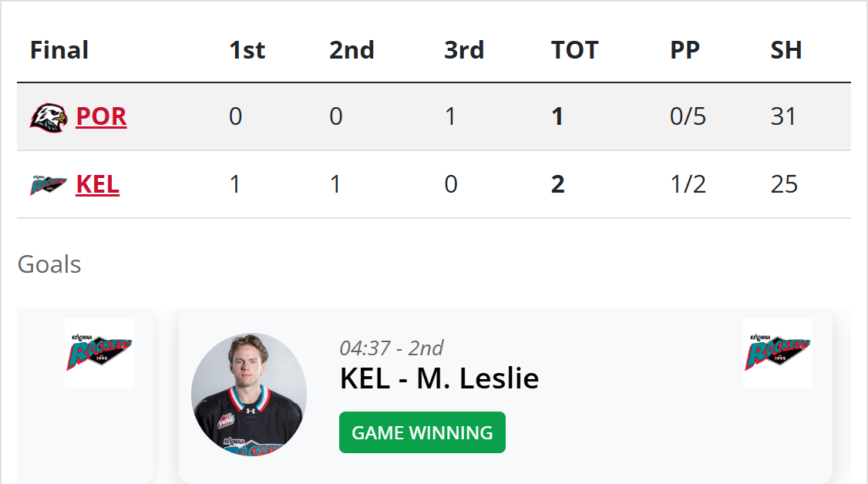Open M. Leslie's player photo
Image resolution: width=868 pixels, height=484 pixels.
(x=249, y=391)
